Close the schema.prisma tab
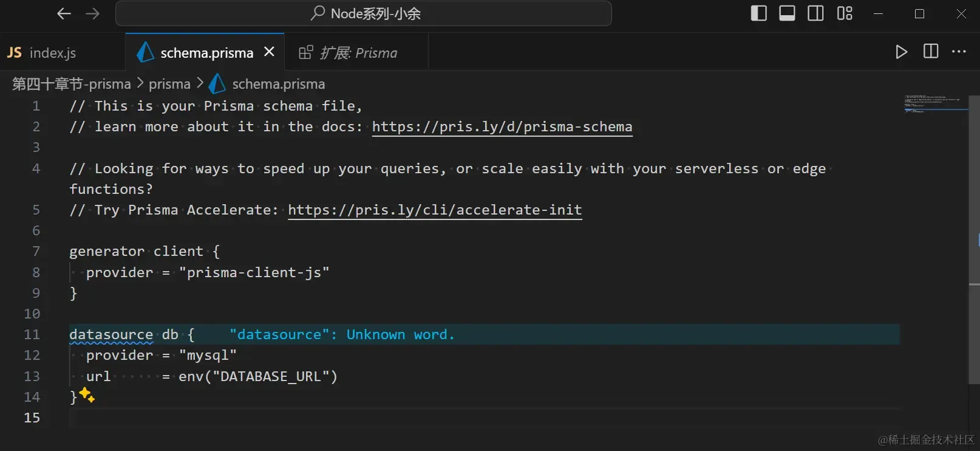980x451 pixels. pos(270,52)
